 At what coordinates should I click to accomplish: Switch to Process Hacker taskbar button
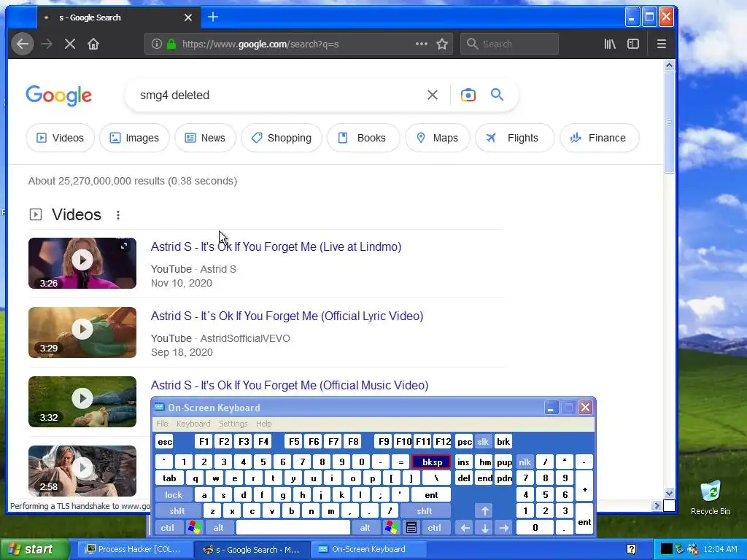click(x=133, y=549)
